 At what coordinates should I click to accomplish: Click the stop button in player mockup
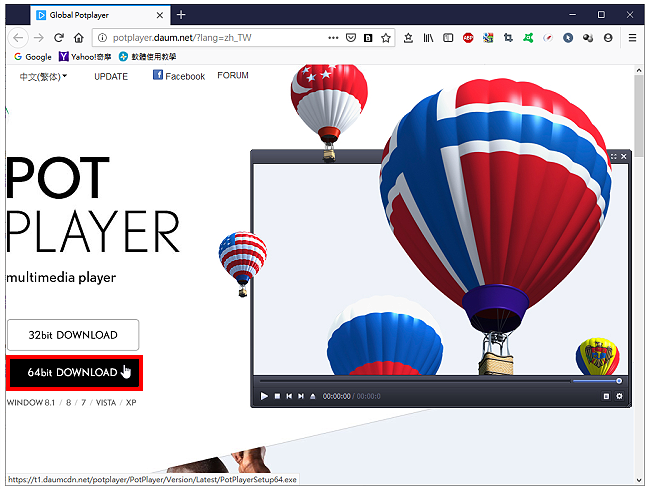click(277, 396)
